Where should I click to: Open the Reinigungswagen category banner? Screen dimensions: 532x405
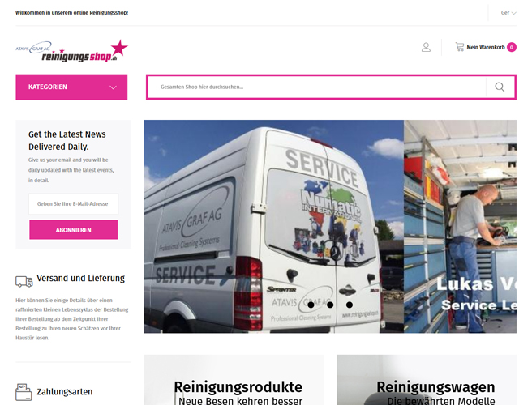(427, 380)
